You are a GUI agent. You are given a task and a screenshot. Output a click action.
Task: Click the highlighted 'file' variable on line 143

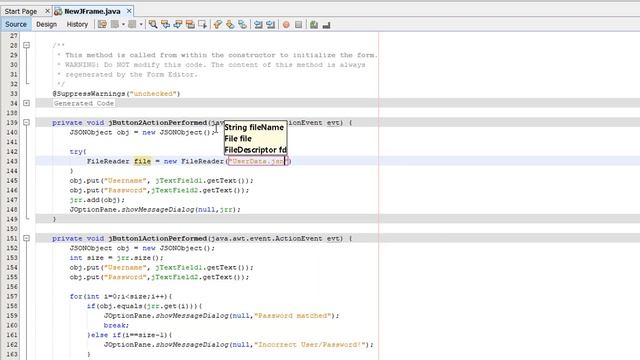[142, 161]
